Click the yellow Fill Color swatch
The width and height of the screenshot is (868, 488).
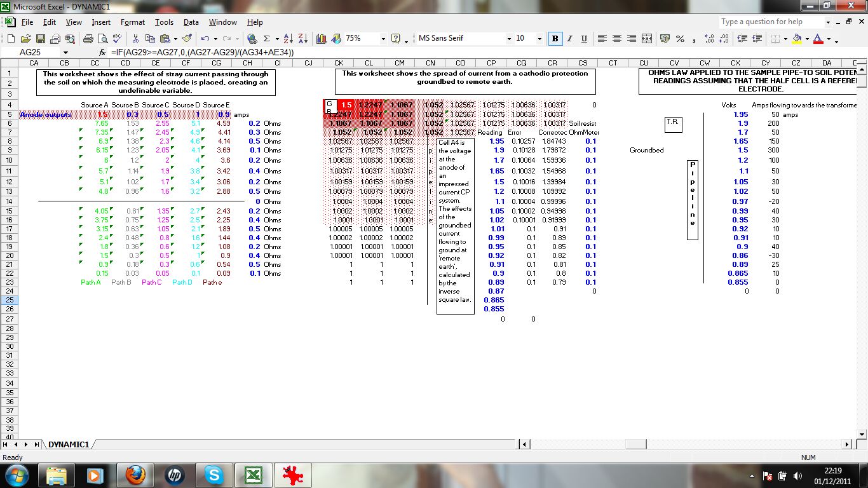pyautogui.click(x=797, y=39)
